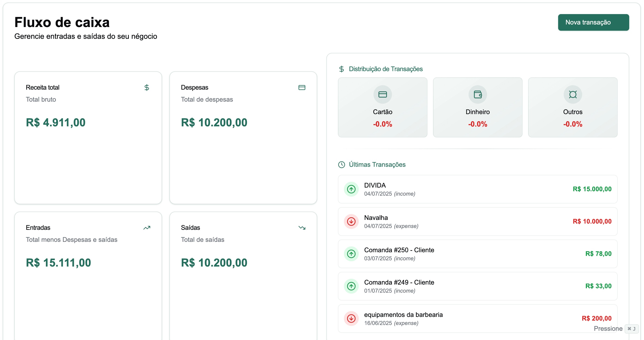Click the expense arrow on equipamentos da barbearia

point(351,319)
